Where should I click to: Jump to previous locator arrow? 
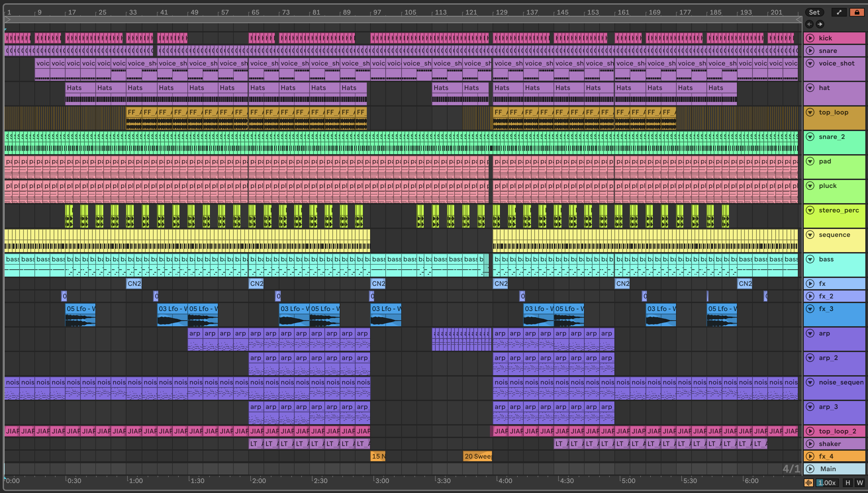(809, 24)
